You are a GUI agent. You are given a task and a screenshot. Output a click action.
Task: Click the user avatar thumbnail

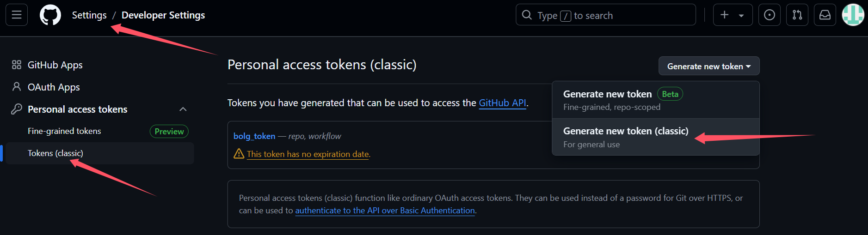point(853,15)
